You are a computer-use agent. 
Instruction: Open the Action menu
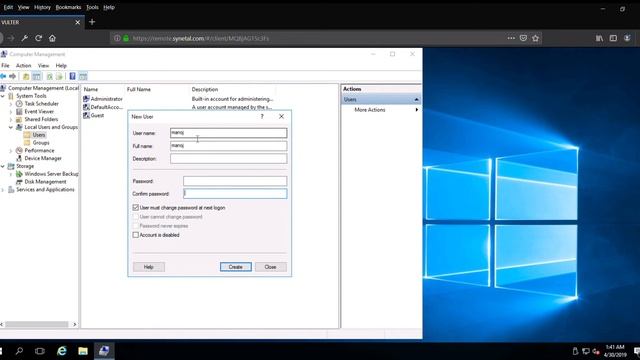coord(23,65)
